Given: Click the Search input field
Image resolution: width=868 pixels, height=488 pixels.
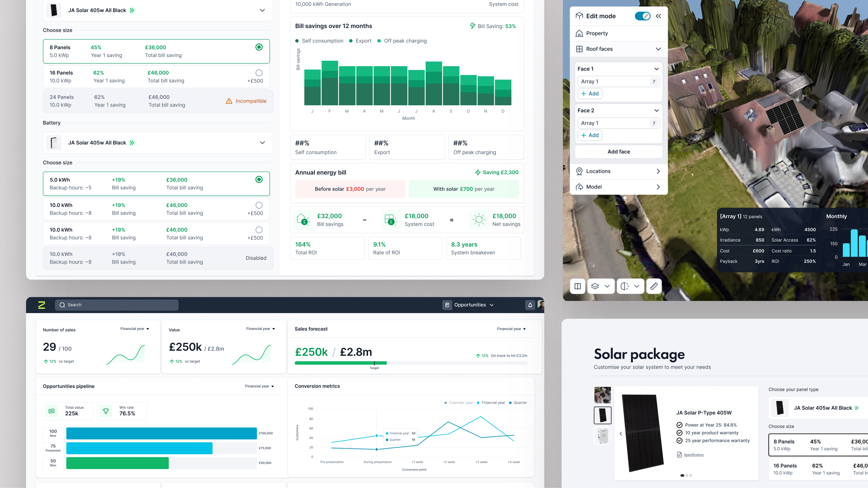Looking at the screenshot, I should [117, 305].
